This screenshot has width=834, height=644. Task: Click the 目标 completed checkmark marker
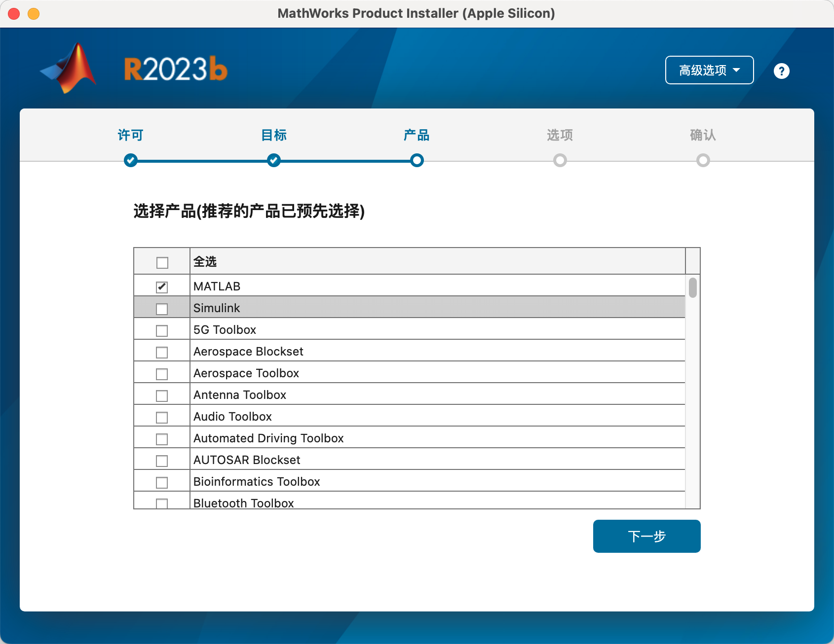coord(274,160)
